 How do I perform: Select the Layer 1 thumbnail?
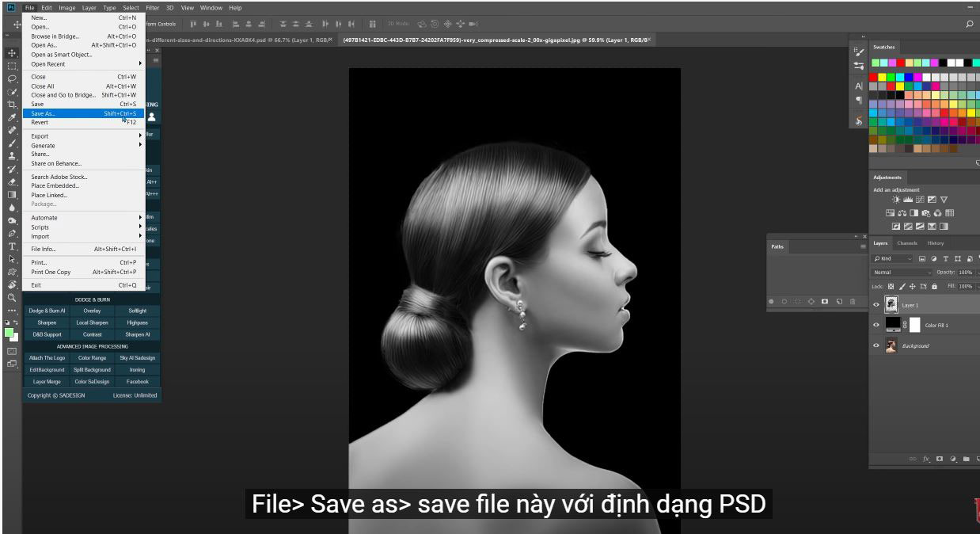pyautogui.click(x=892, y=305)
